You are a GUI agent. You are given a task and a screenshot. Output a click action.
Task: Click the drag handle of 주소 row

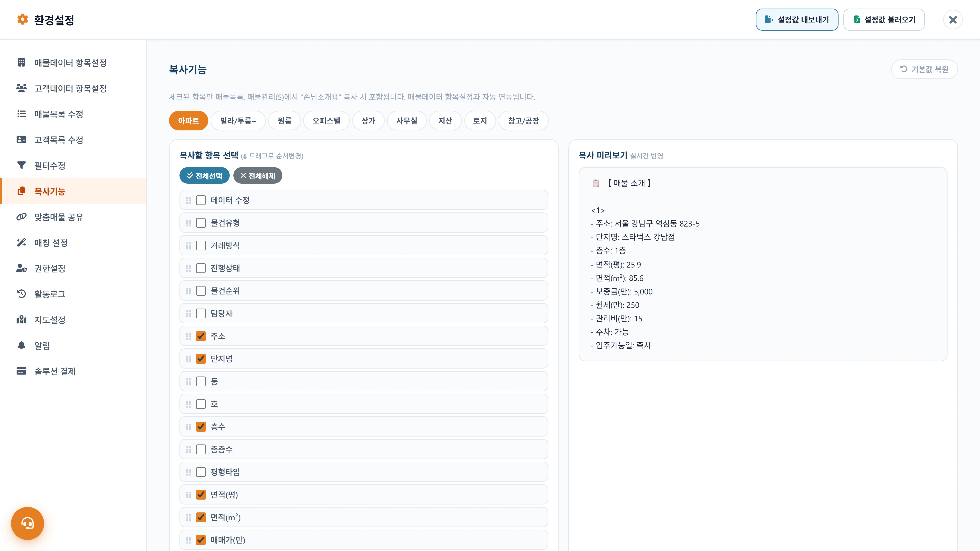pos(188,336)
